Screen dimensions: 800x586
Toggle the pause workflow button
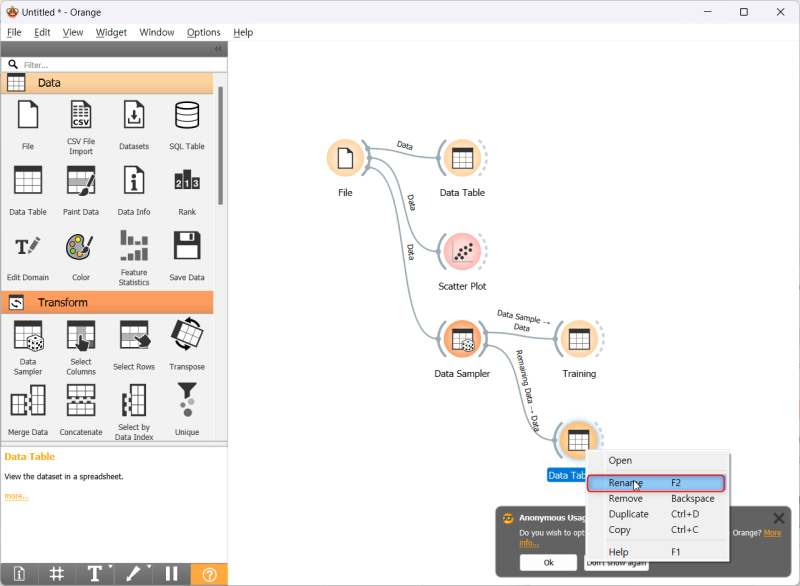(171, 574)
